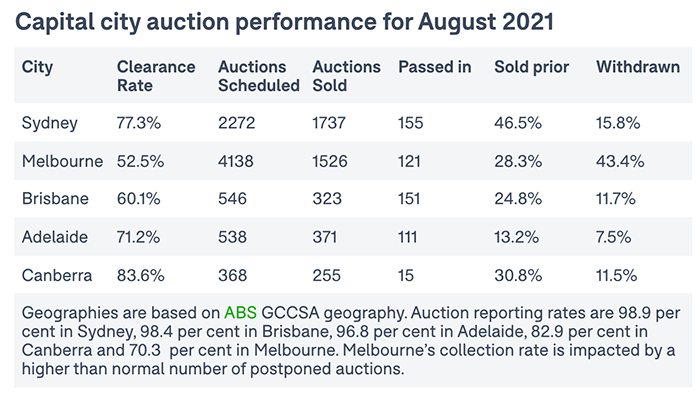
Task: Select the Melbourne row label
Action: (62, 161)
